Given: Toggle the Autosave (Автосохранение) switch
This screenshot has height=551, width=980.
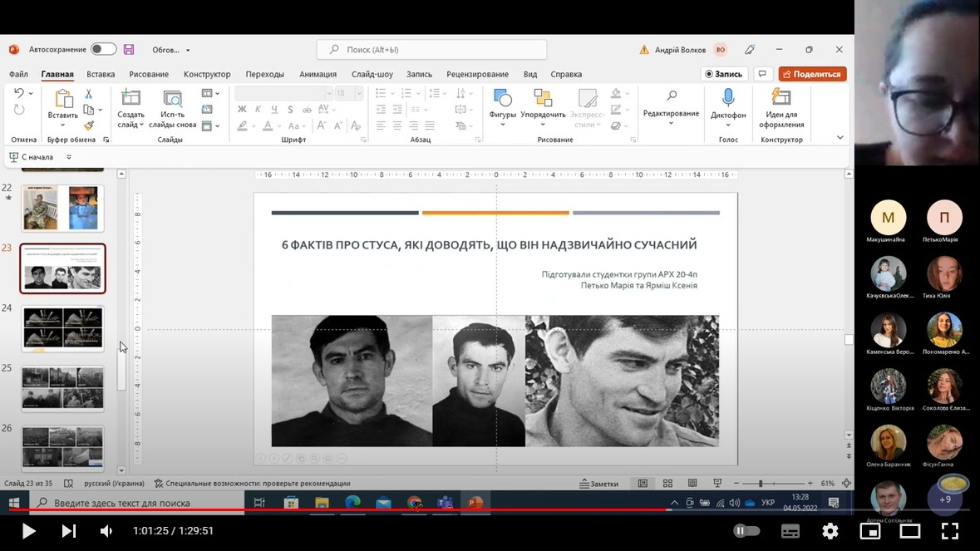Looking at the screenshot, I should tap(103, 49).
